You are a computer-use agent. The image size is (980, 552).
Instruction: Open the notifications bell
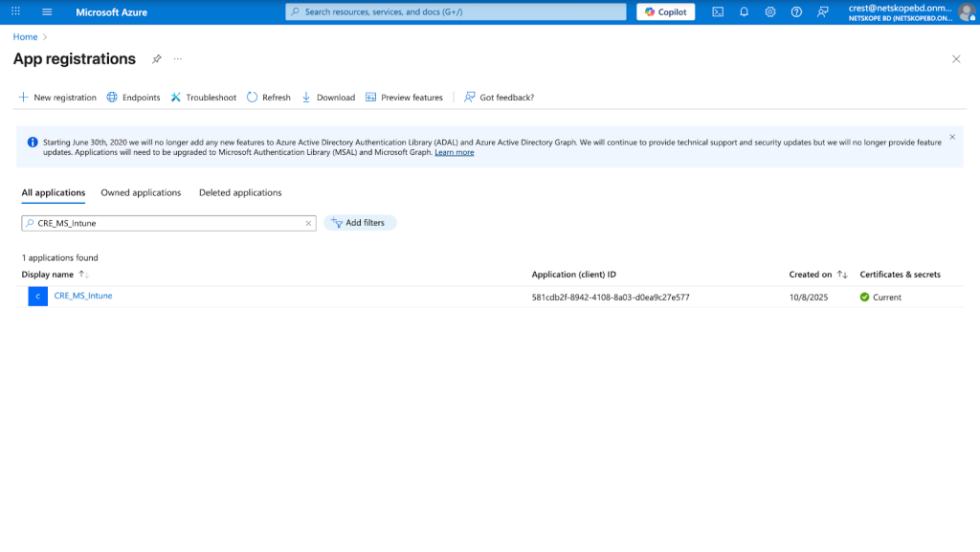click(744, 11)
